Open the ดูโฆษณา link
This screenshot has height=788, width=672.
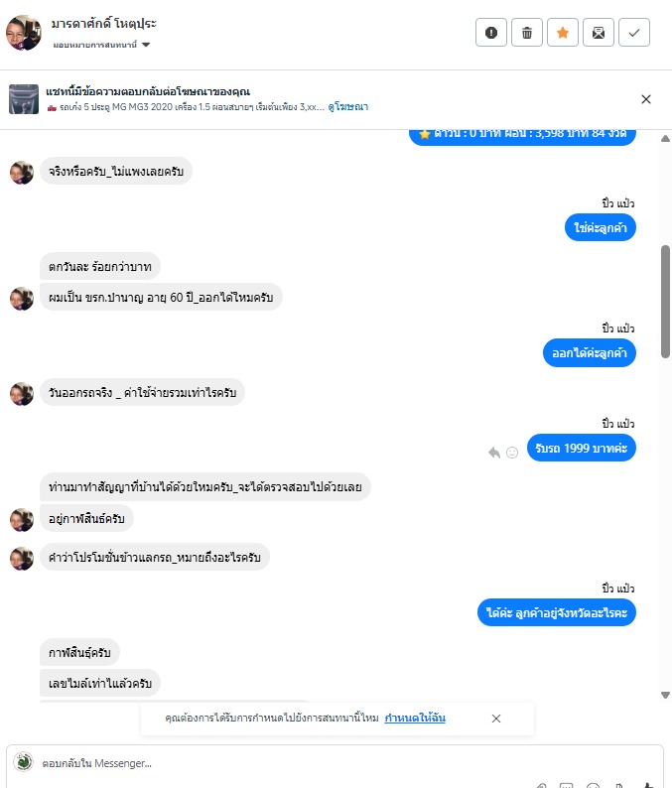point(347,107)
